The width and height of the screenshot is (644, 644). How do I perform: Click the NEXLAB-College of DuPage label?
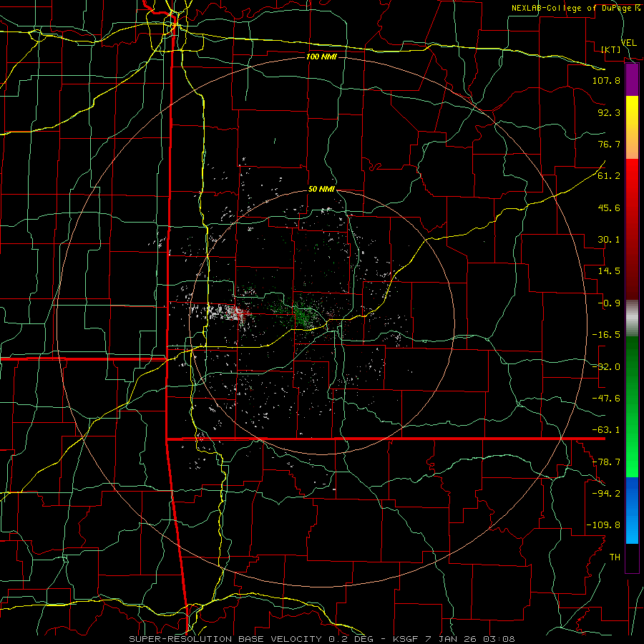[x=575, y=8]
